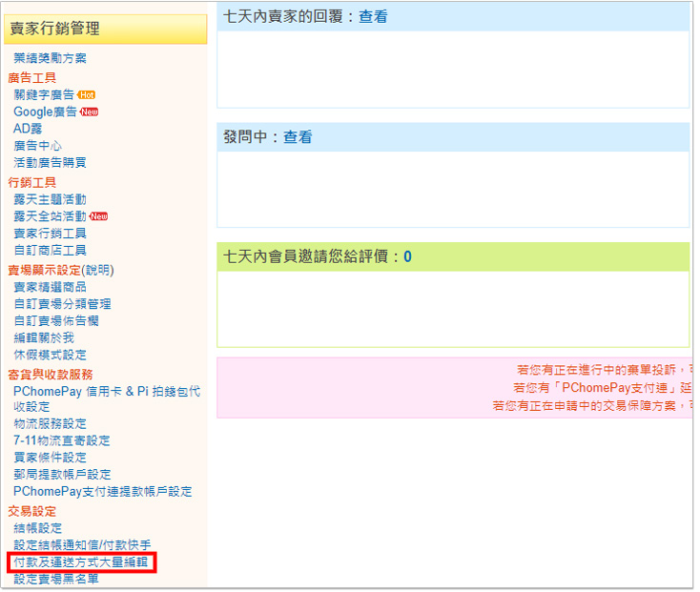Open 賣家行銷工具 link

point(50,234)
